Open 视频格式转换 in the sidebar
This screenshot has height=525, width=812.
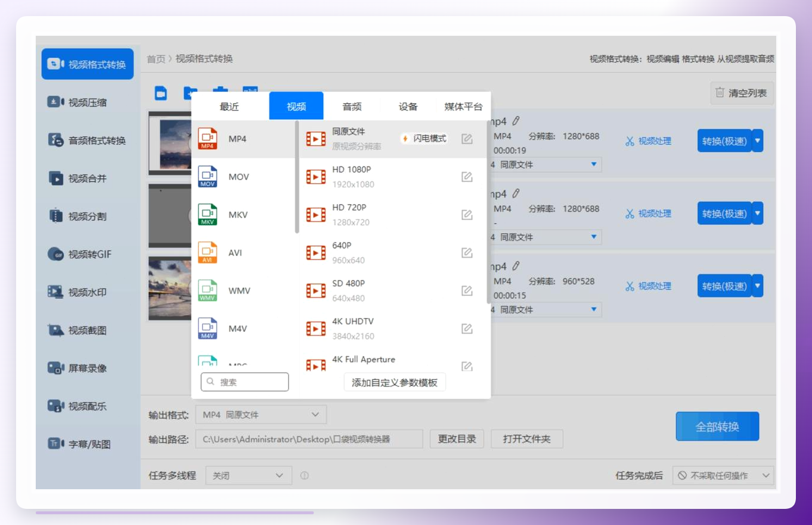[x=88, y=64]
